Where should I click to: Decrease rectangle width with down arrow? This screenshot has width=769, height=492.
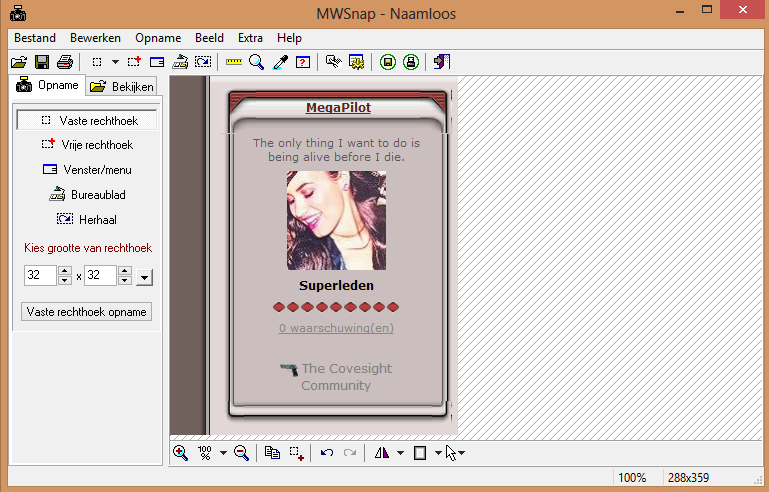tap(65, 280)
